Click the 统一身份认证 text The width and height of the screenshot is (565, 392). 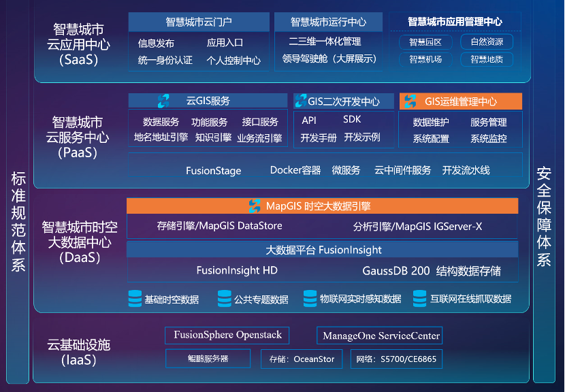click(x=165, y=60)
